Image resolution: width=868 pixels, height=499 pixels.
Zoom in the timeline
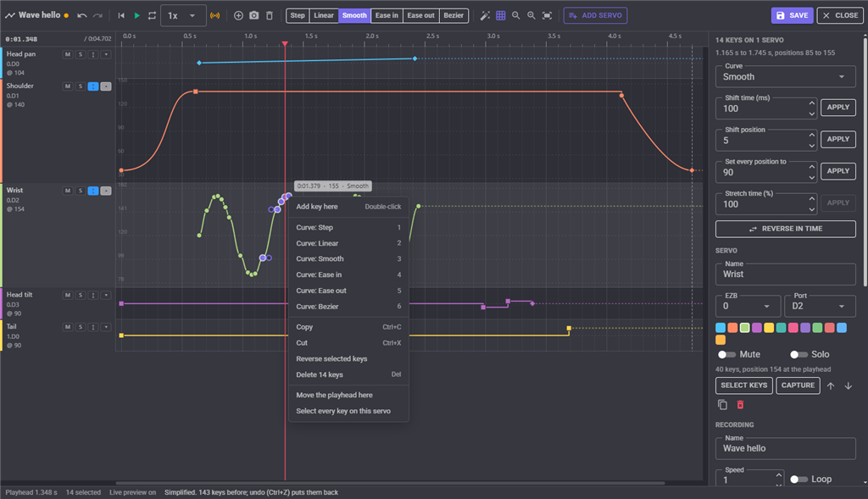coord(531,15)
